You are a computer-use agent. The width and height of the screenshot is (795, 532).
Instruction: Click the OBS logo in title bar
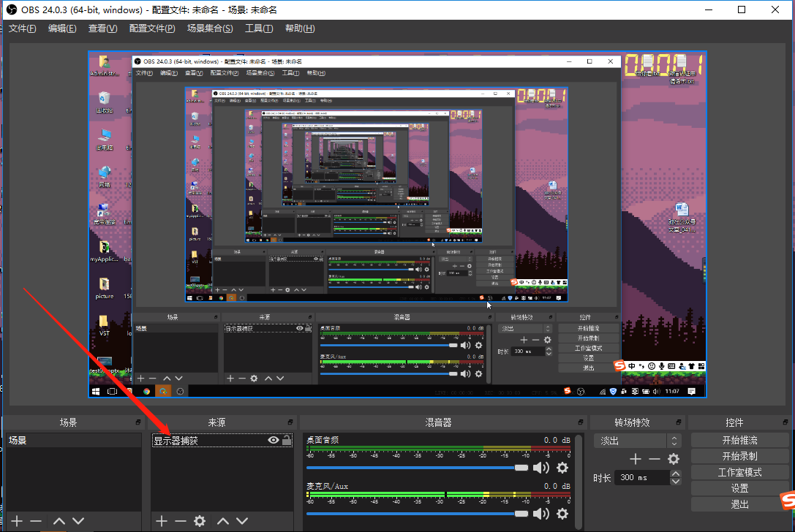pos(11,9)
